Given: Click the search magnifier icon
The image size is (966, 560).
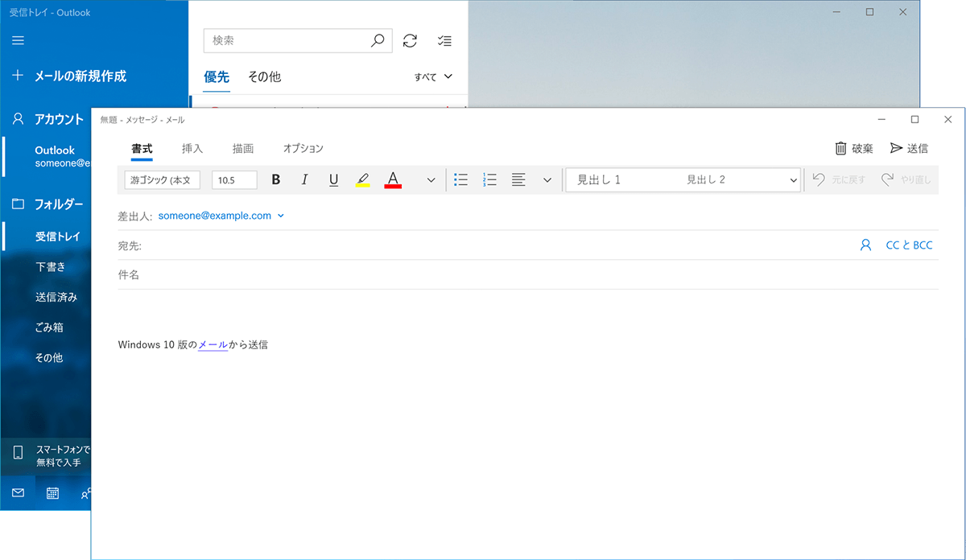Looking at the screenshot, I should click(x=378, y=40).
